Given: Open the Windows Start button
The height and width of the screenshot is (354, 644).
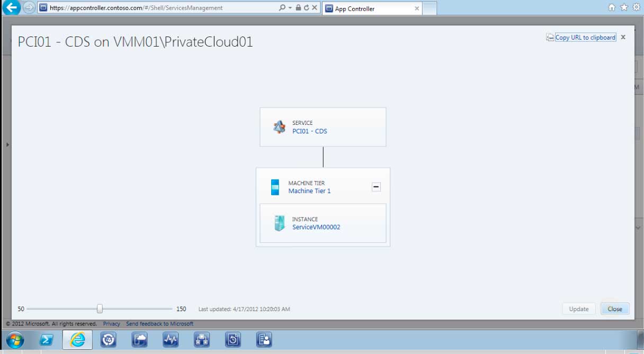Looking at the screenshot, I should (x=15, y=340).
